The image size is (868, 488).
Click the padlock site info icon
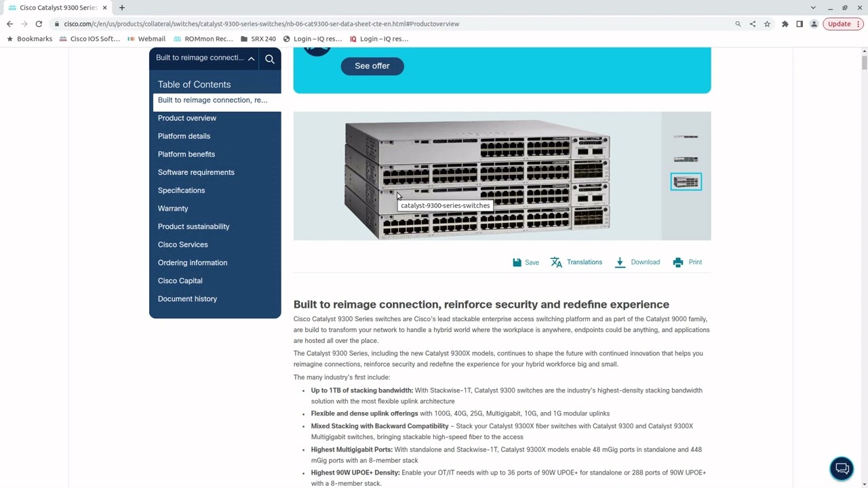57,24
